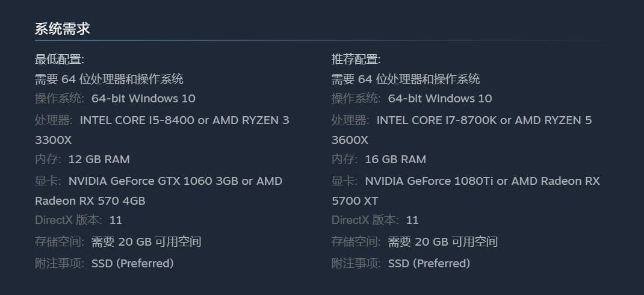The height and width of the screenshot is (295, 644).
Task: Click the DirectX 版本 entry under 最低配置
Action: click(79, 220)
